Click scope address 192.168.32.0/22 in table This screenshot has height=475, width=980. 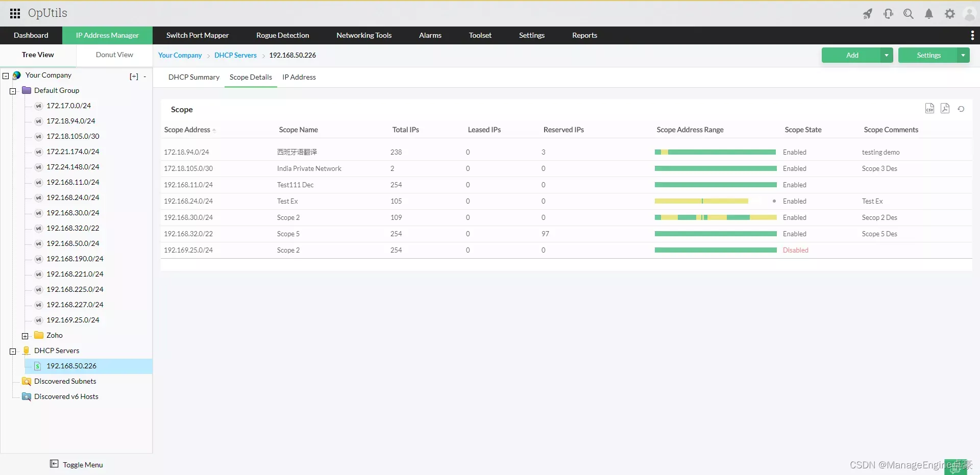coord(188,234)
